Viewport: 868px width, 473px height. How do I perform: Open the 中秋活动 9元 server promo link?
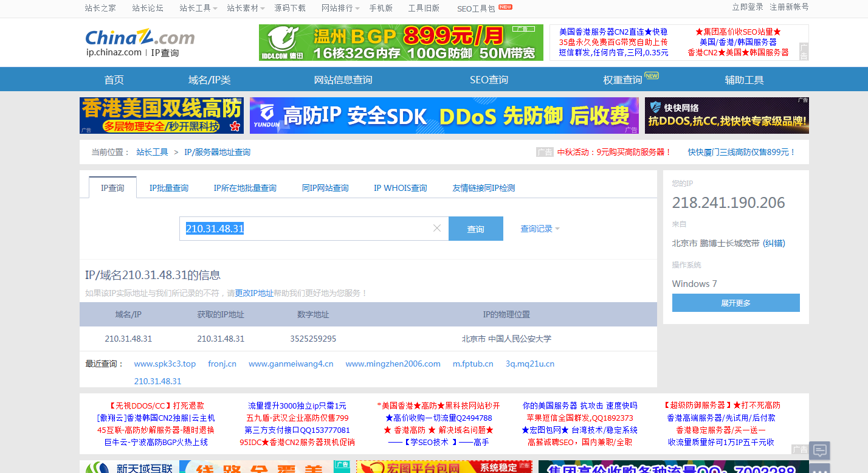pyautogui.click(x=615, y=152)
